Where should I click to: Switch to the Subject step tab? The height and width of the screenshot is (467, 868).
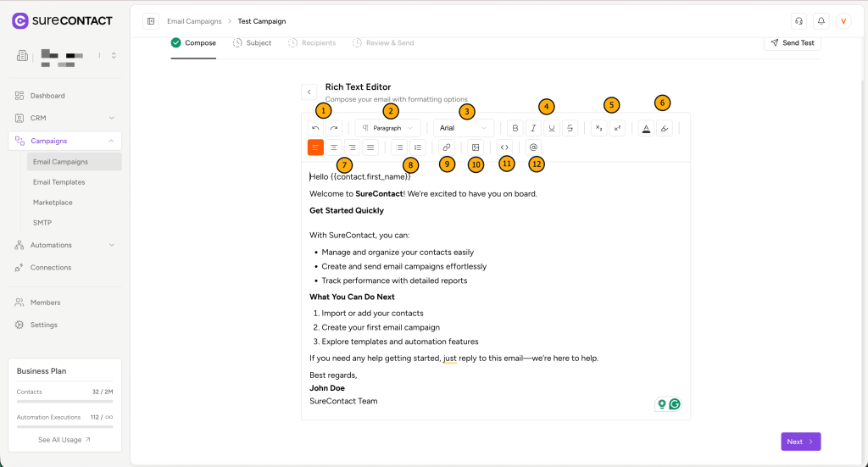click(x=252, y=42)
